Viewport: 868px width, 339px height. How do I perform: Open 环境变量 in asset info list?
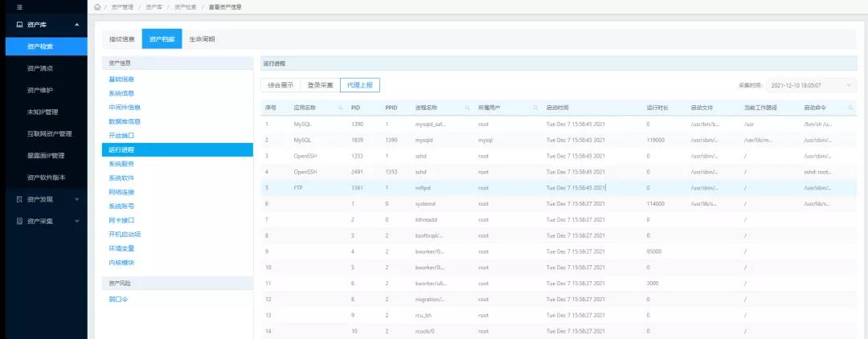pos(121,248)
